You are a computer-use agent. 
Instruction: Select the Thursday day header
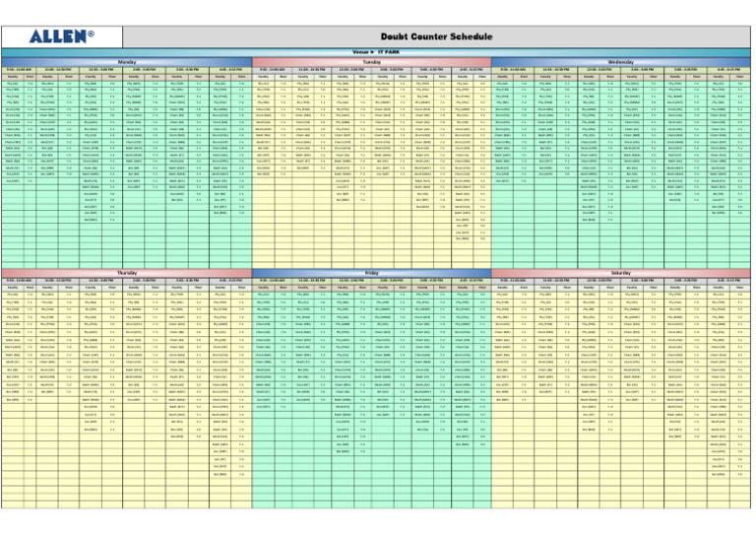pyautogui.click(x=127, y=273)
